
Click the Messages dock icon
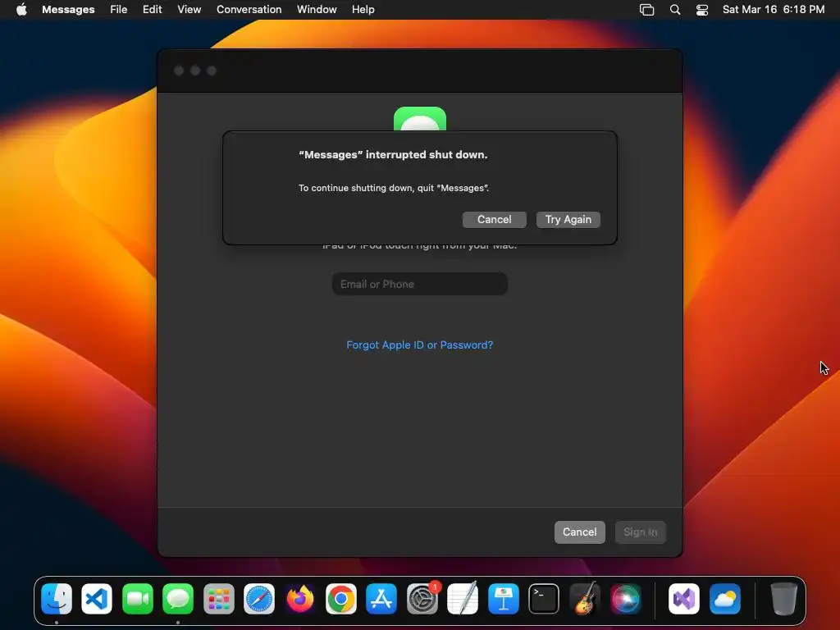coord(178,598)
